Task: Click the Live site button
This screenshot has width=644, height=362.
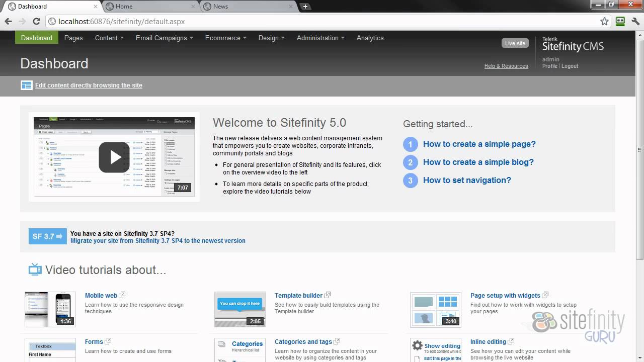Action: click(515, 43)
